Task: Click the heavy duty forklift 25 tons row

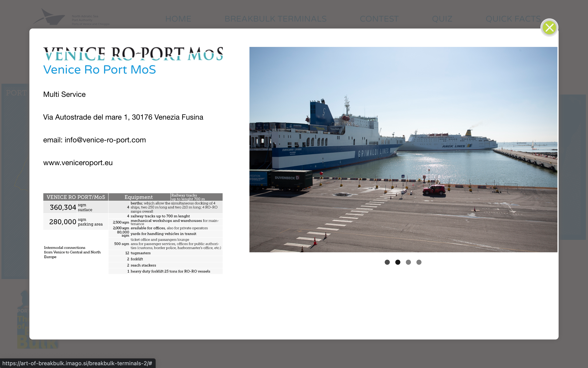Action: 165,271
